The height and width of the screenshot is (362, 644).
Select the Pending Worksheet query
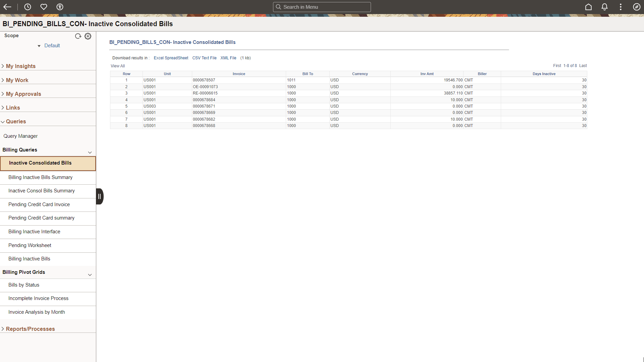[x=30, y=245]
